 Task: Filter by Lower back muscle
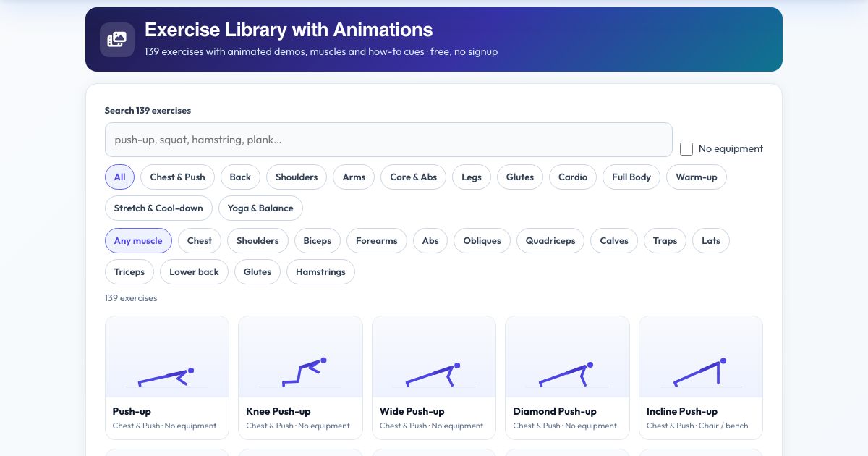(194, 271)
